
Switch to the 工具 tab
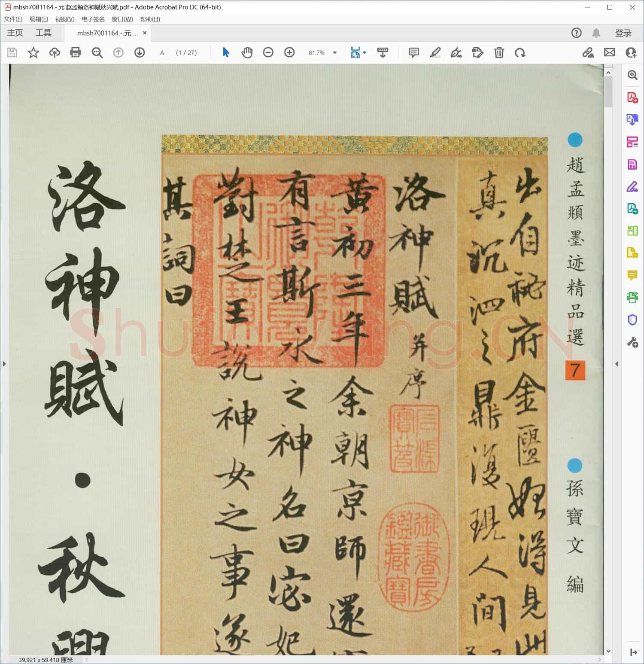[43, 33]
